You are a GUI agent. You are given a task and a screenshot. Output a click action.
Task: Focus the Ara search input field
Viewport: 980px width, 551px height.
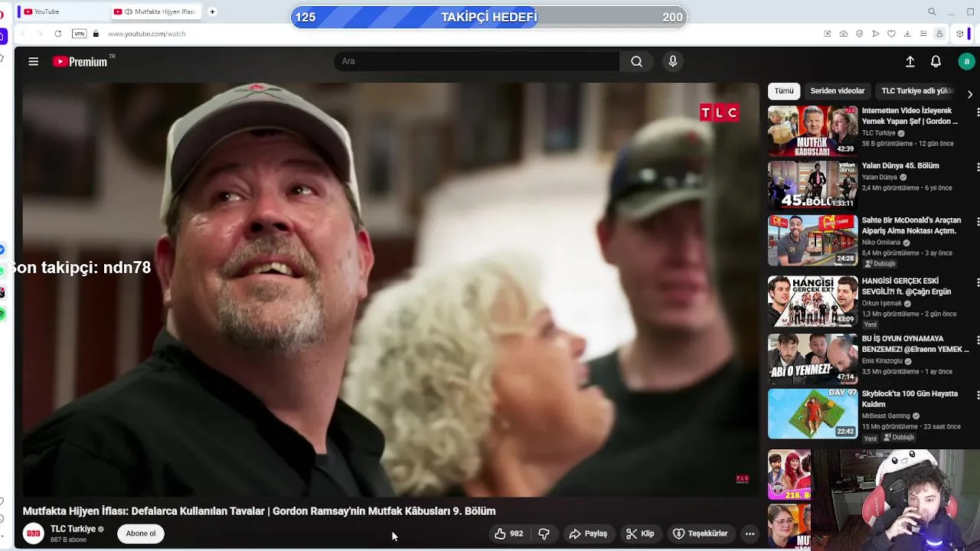pos(477,61)
